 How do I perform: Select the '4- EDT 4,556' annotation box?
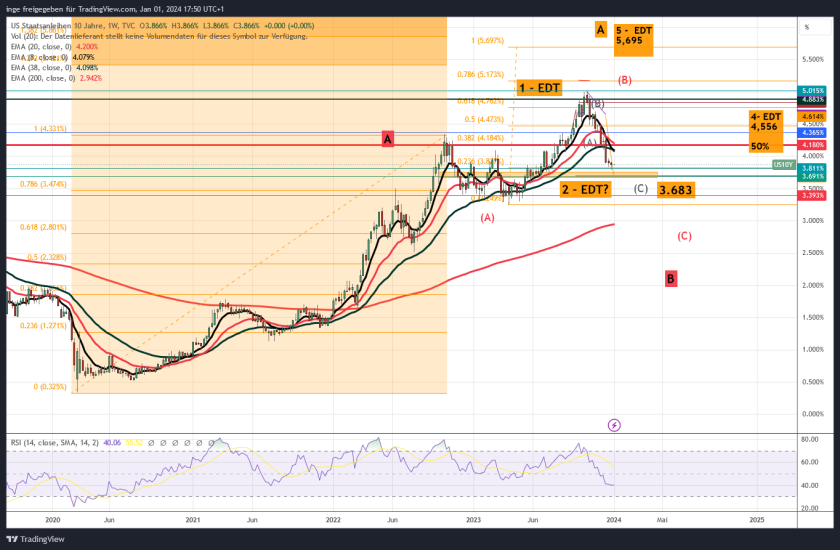pos(764,122)
